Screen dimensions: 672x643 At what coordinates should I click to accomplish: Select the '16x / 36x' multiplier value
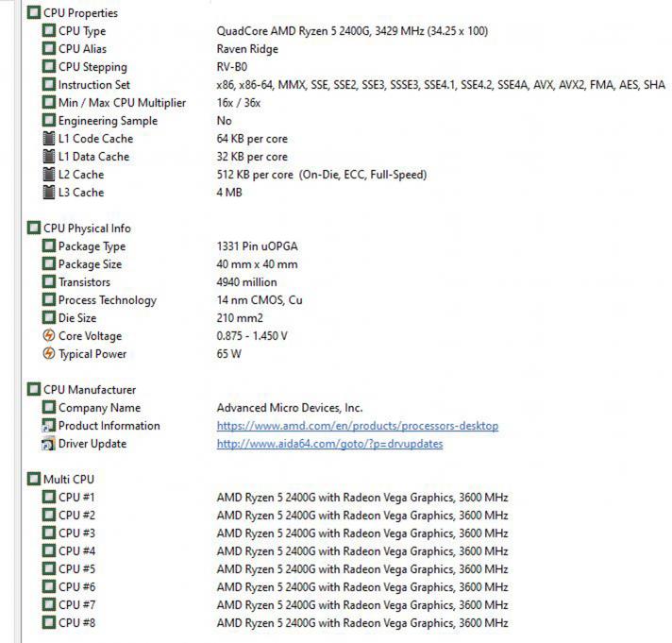(x=239, y=103)
